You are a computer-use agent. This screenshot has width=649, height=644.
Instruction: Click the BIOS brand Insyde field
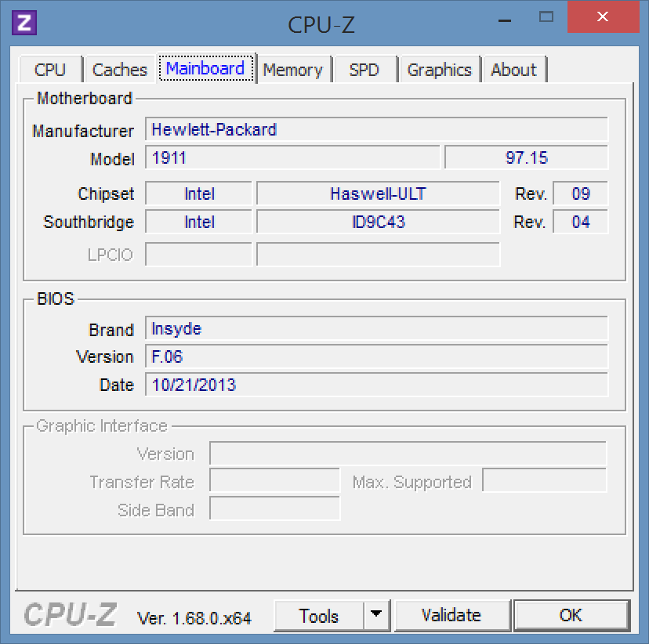[x=376, y=328]
